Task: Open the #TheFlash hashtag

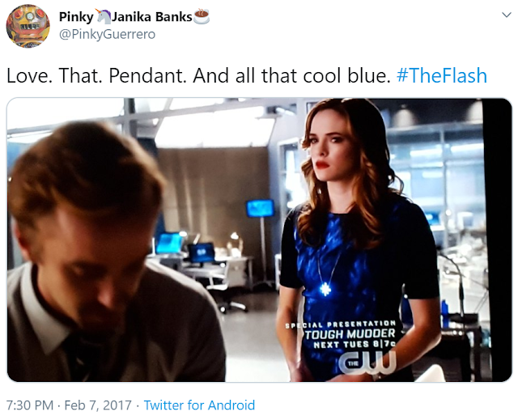Action: click(442, 75)
